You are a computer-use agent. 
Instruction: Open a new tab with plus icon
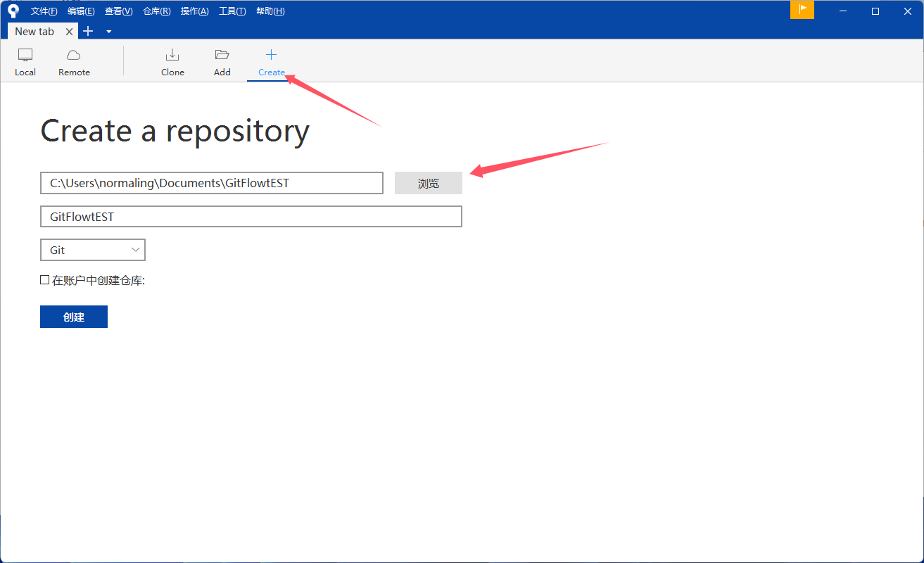coord(88,31)
